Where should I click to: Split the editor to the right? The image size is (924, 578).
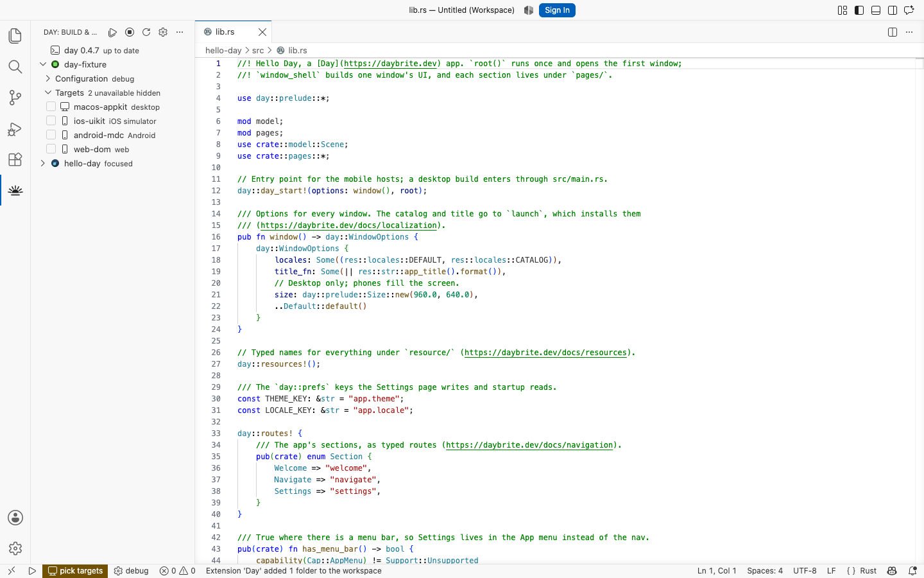tap(893, 32)
